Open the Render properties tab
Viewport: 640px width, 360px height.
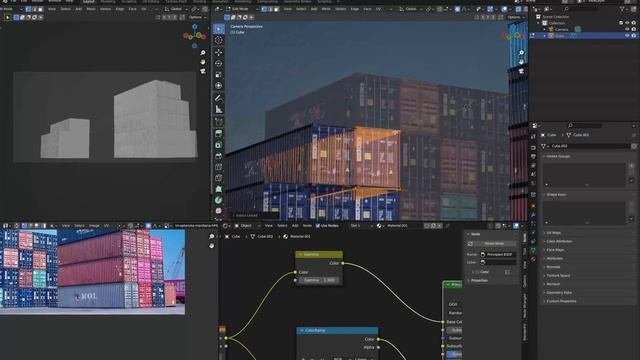533,147
